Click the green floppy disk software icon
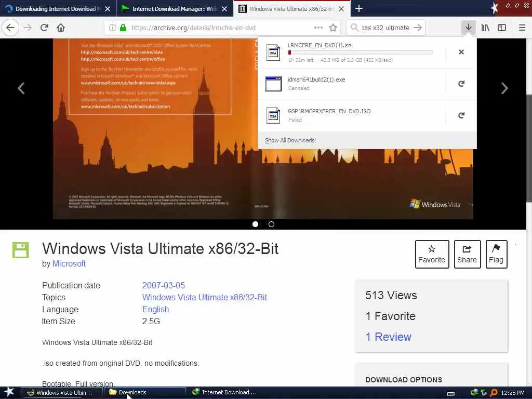The height and width of the screenshot is (399, 532). (21, 250)
